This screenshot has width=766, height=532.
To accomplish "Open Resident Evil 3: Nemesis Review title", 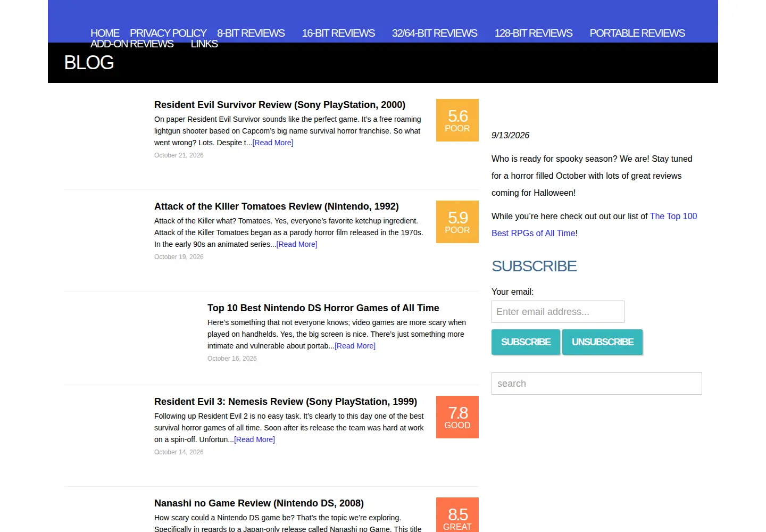I will click(286, 402).
